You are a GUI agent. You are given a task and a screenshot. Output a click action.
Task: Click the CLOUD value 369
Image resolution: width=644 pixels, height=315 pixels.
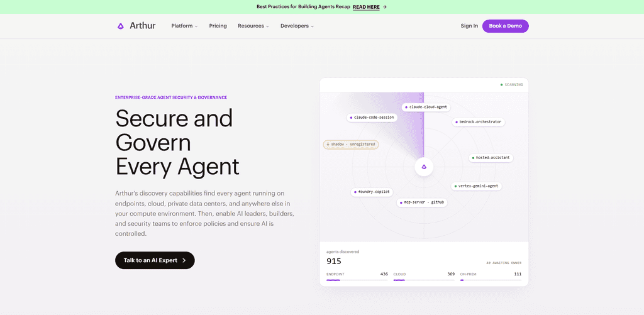click(451, 274)
